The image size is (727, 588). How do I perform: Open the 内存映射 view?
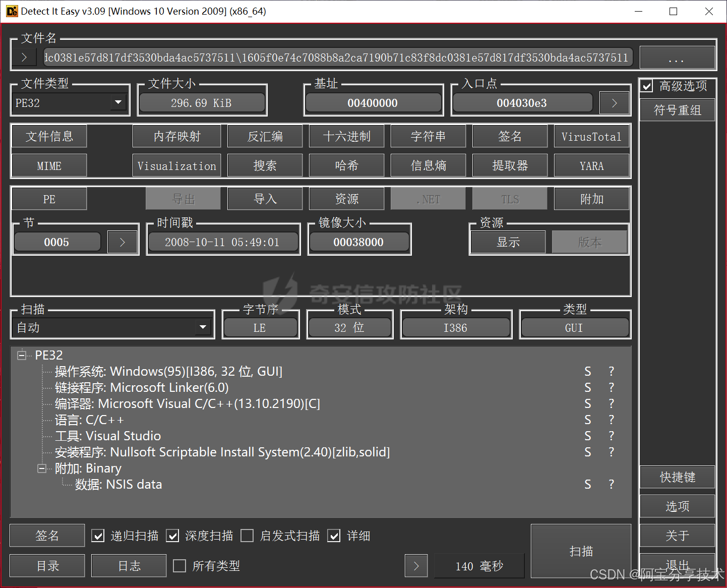[x=177, y=136]
